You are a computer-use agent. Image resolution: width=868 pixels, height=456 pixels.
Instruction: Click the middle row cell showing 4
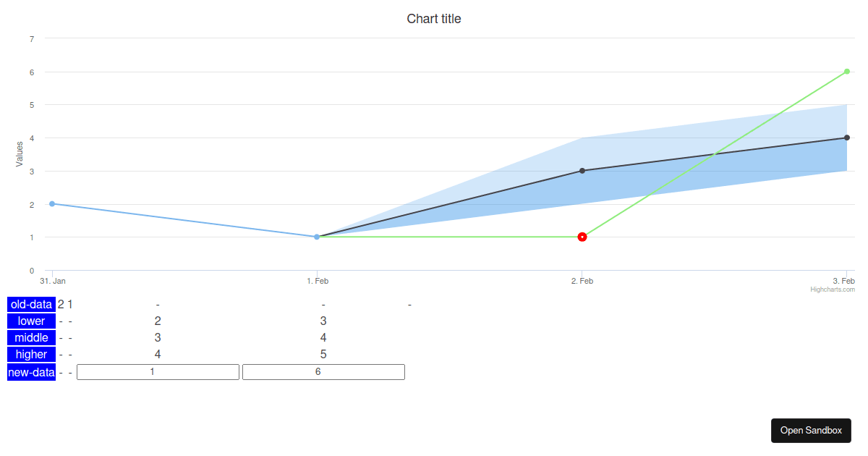(x=323, y=338)
